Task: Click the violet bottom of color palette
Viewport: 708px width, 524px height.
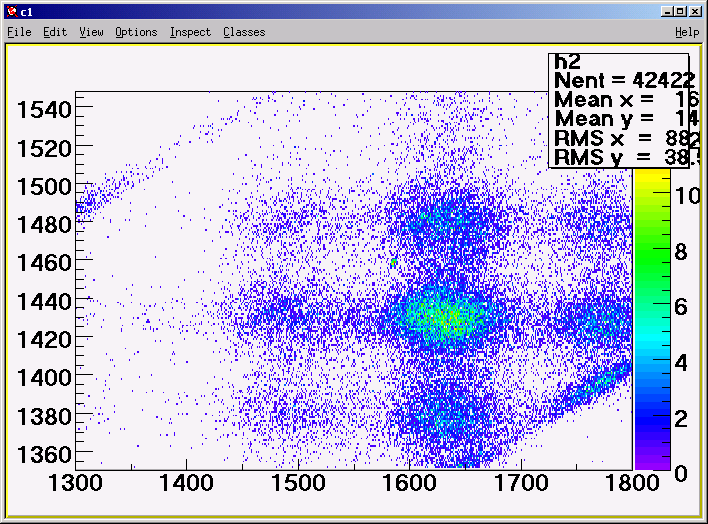Action: (652, 462)
